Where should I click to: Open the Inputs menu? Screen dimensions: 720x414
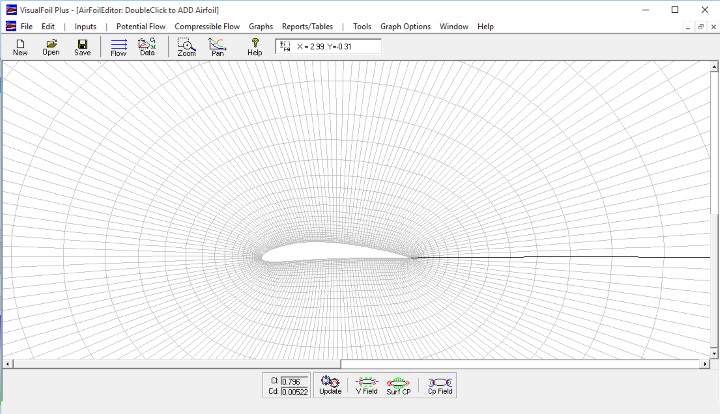(x=85, y=26)
